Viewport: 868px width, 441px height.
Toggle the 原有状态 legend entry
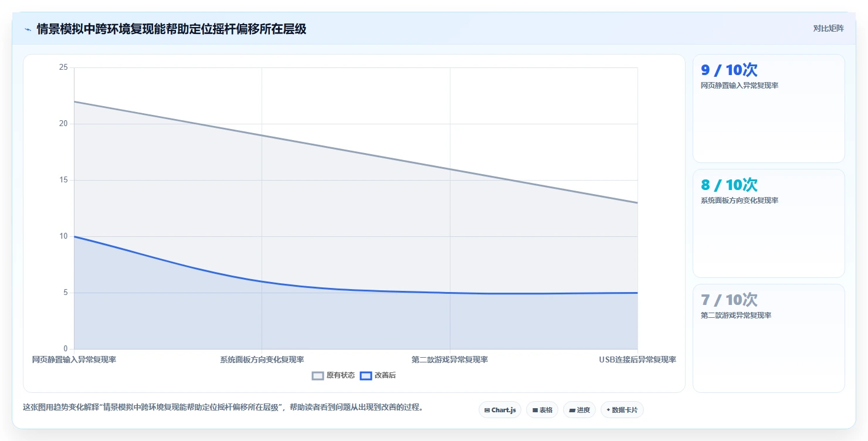[333, 375]
